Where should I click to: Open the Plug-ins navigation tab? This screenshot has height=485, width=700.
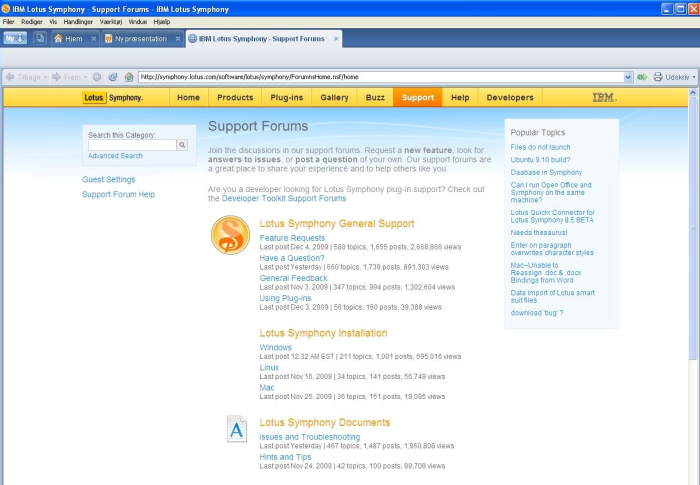click(x=287, y=97)
